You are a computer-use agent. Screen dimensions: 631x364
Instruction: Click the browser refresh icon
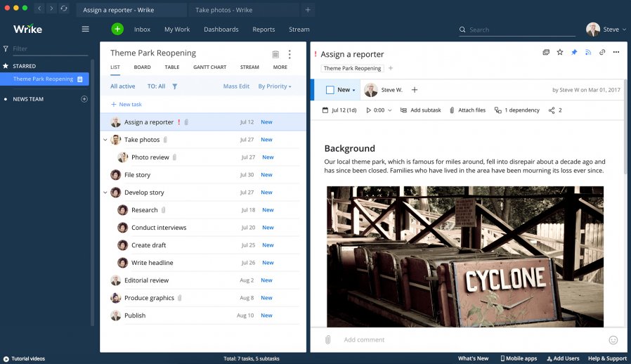tap(64, 8)
